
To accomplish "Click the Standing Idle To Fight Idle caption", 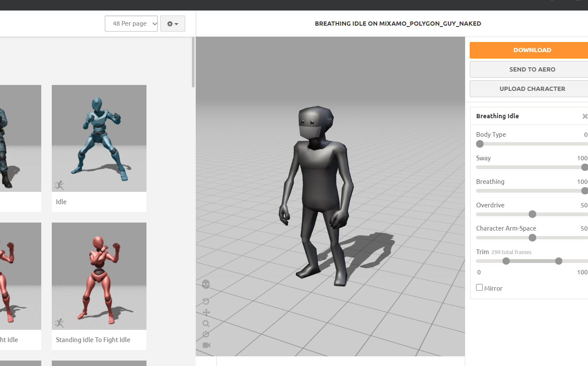I will [x=93, y=340].
